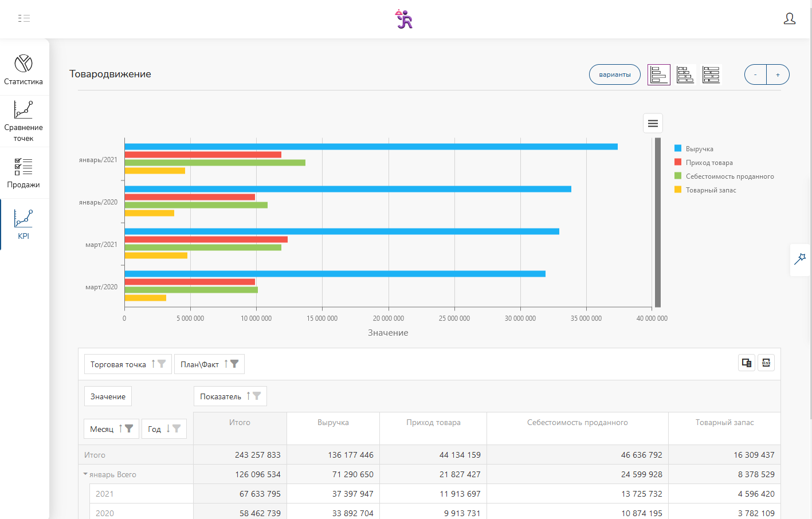Click the варианты button
Screen dimensions: 812x519
pyautogui.click(x=615, y=74)
